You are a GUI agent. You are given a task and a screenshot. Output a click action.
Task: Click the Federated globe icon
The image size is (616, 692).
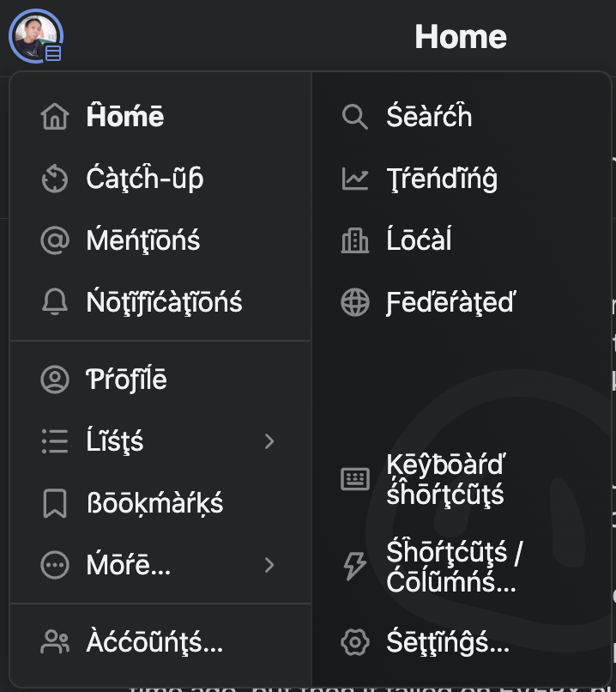[355, 302]
